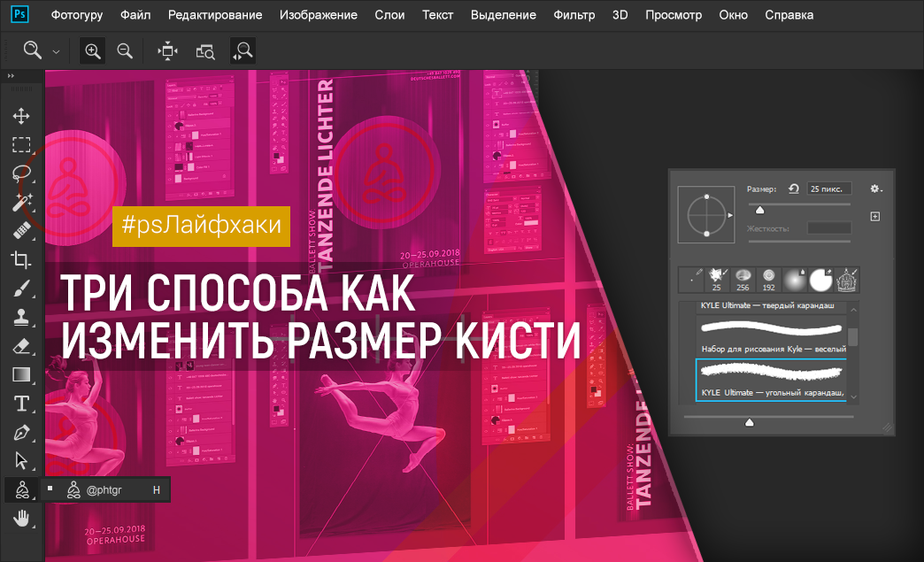Image resolution: width=924 pixels, height=562 pixels.
Task: Select the Rectangular Marquee tool
Action: 21,144
